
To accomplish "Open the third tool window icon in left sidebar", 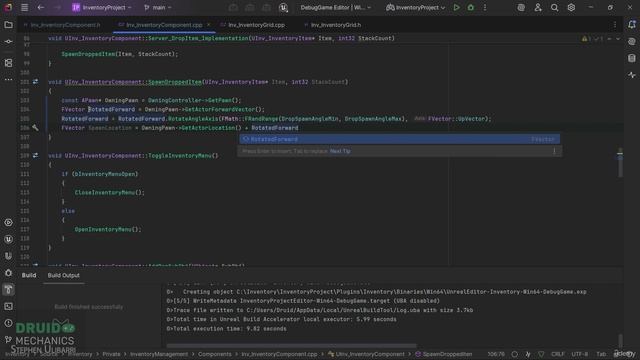I will (8, 63).
